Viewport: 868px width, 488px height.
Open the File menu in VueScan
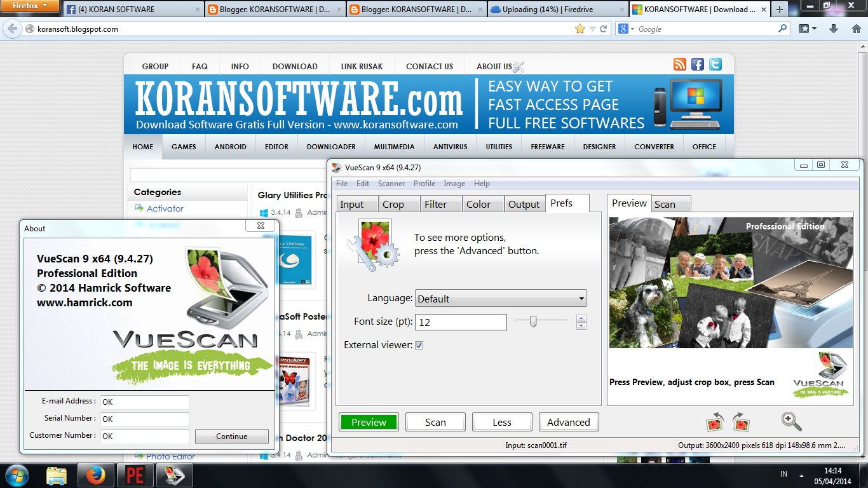(x=342, y=184)
